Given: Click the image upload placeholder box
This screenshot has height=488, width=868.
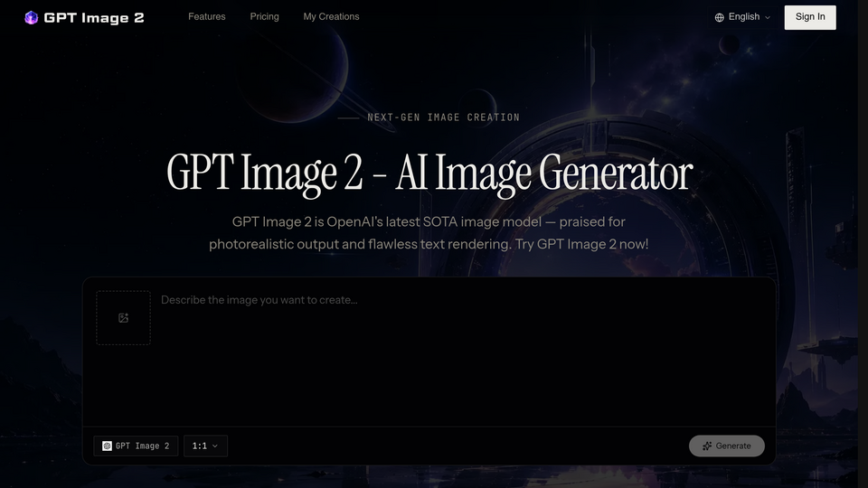Looking at the screenshot, I should (x=124, y=317).
